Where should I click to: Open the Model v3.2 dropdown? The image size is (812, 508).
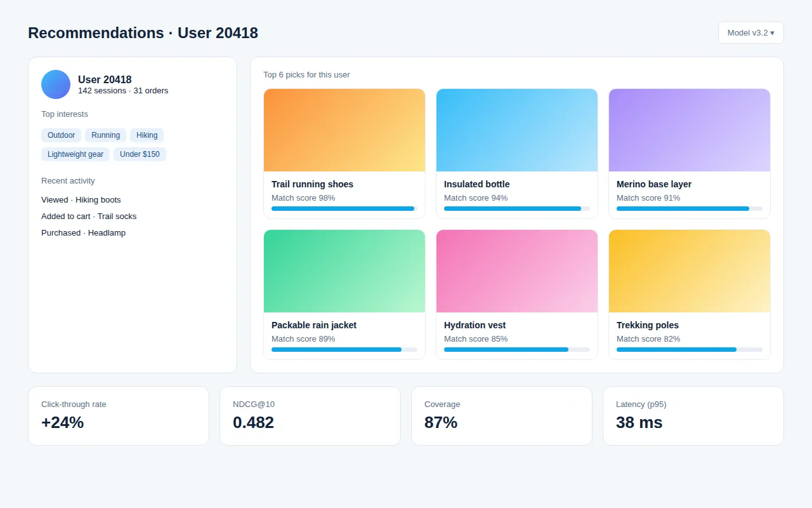point(750,33)
